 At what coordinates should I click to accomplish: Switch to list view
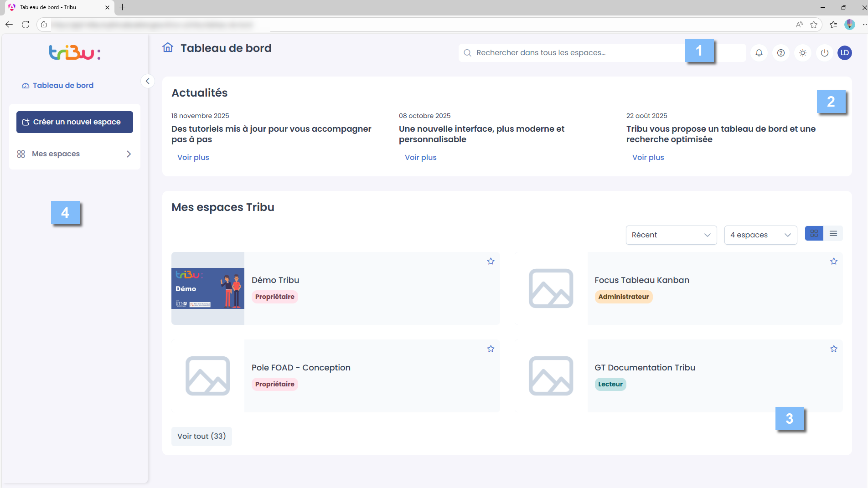point(833,233)
